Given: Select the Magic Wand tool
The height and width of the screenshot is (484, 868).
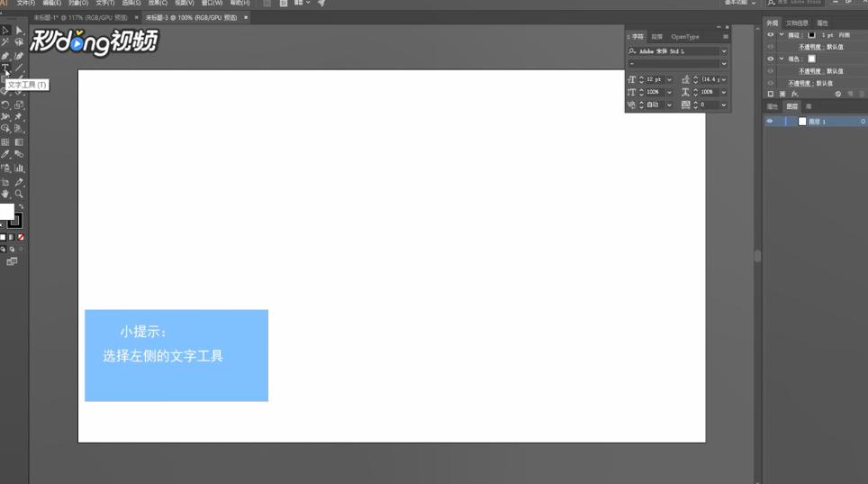Looking at the screenshot, I should 5,42.
